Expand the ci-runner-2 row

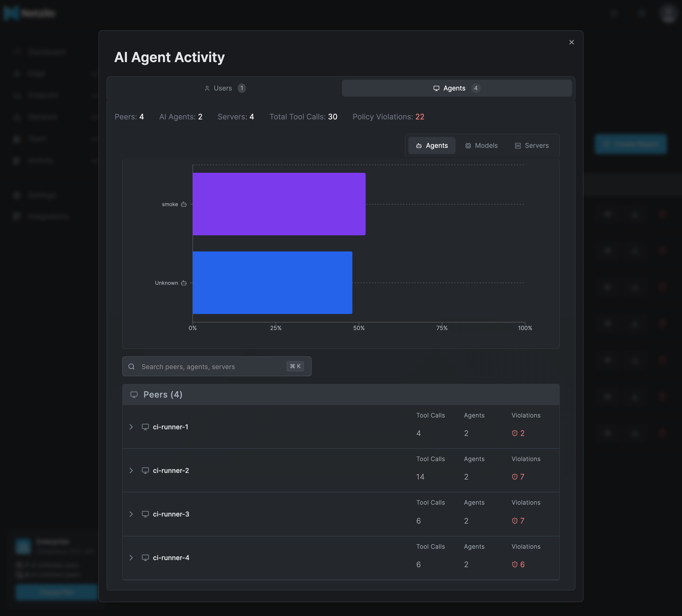[x=131, y=471]
